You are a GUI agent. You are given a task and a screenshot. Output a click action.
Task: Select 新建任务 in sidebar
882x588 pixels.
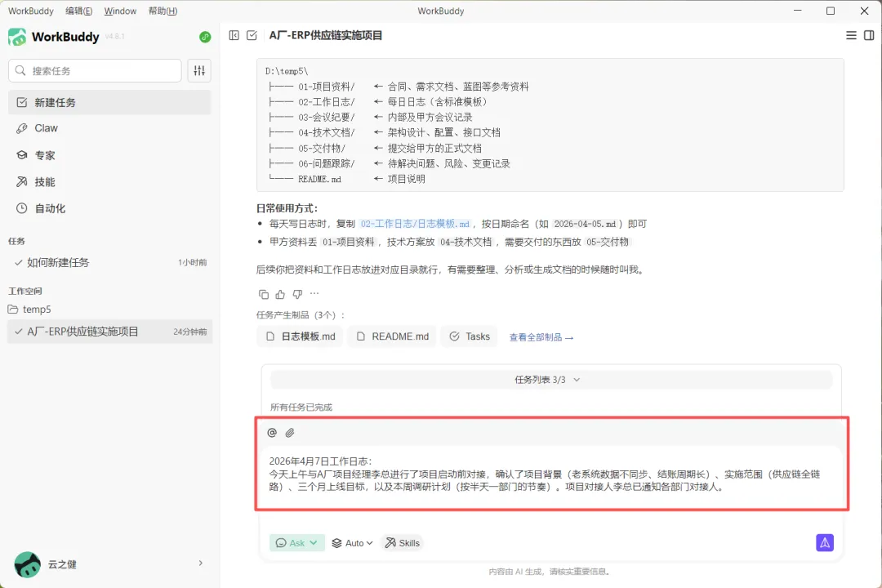tap(109, 102)
